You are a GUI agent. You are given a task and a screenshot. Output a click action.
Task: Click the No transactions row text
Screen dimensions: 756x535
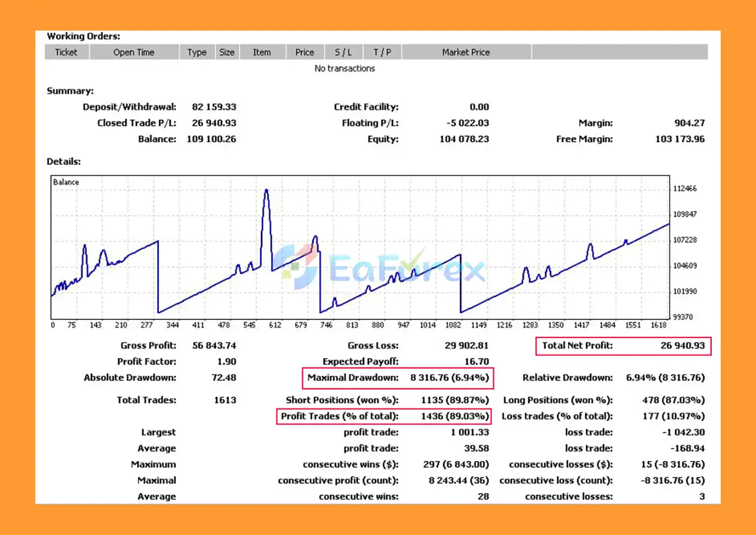[344, 69]
